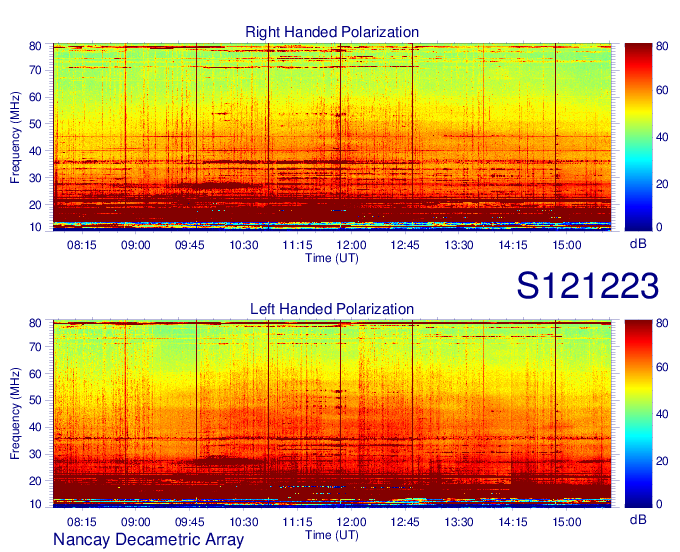Click the 50 MHz tick on upper frequency axis

pos(35,124)
